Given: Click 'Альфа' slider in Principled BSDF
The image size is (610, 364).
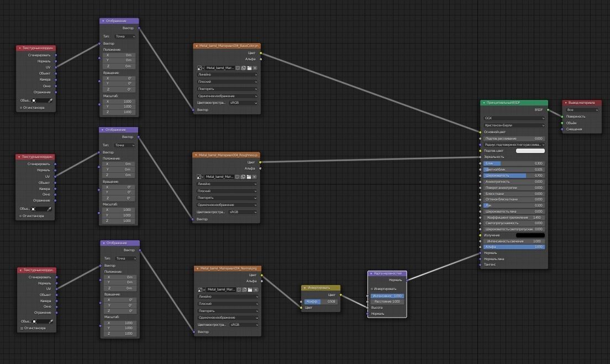Looking at the screenshot, I should 514,247.
